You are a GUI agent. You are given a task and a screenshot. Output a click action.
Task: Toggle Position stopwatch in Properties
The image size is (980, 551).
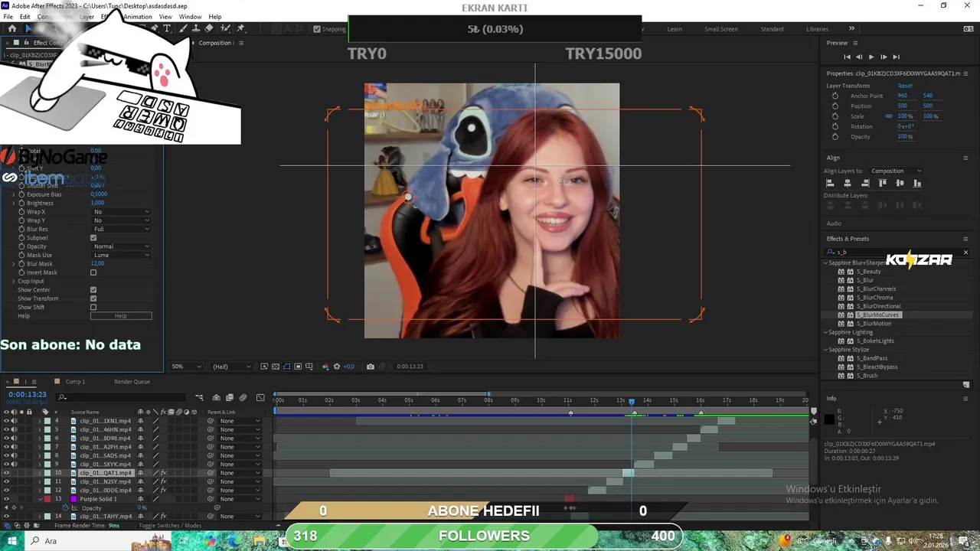(835, 106)
